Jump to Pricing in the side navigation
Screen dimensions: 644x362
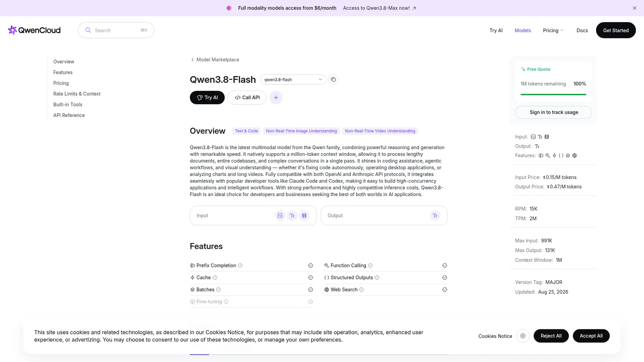61,83
